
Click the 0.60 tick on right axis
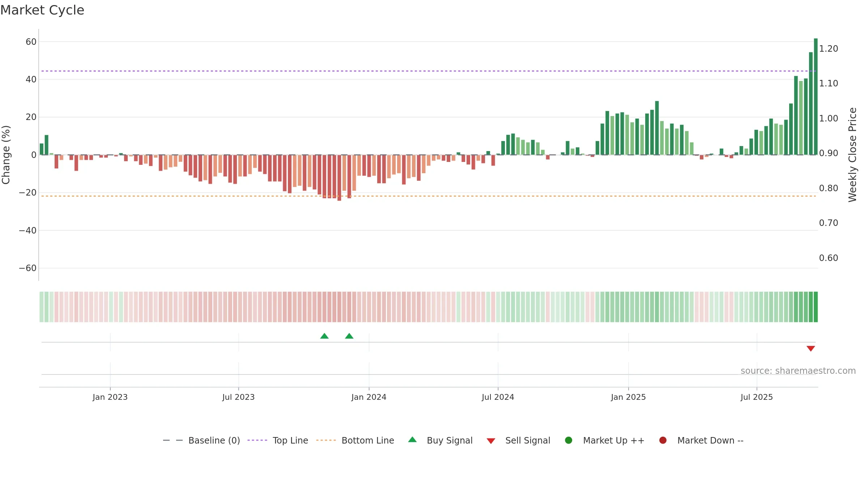pos(829,258)
